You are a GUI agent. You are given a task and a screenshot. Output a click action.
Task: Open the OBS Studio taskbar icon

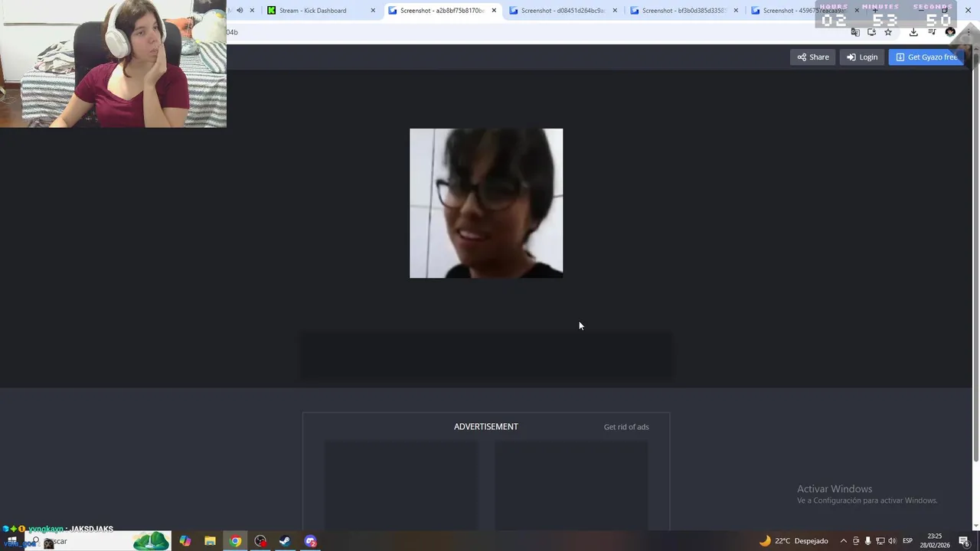point(260,541)
